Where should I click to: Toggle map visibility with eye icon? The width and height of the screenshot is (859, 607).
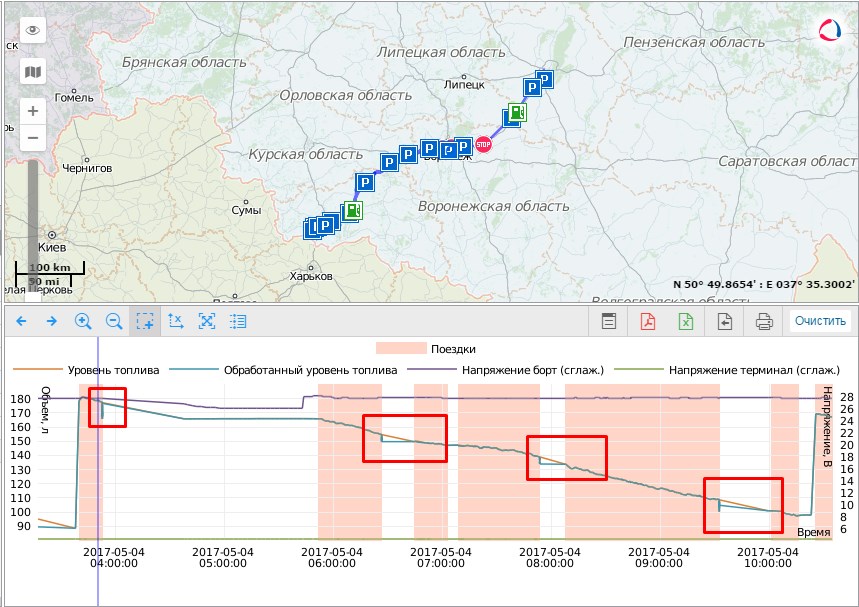(33, 30)
